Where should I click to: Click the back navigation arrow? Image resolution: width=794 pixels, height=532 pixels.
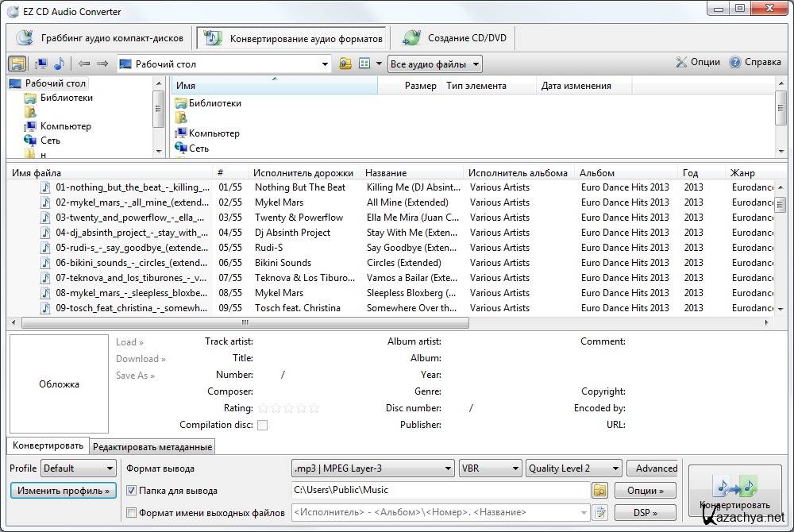(x=84, y=64)
